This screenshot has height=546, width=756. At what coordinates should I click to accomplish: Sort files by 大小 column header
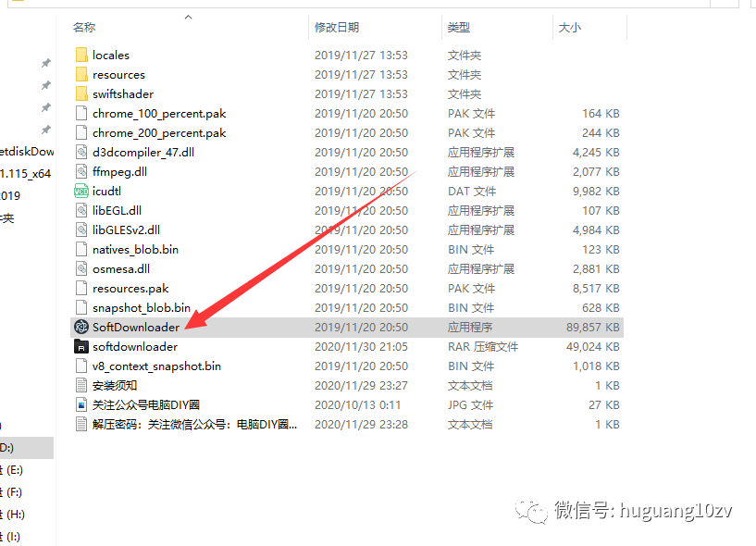point(570,28)
